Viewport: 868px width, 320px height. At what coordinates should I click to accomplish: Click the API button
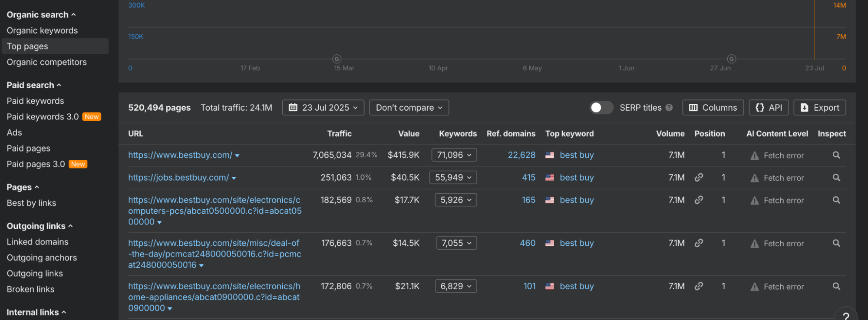(769, 108)
